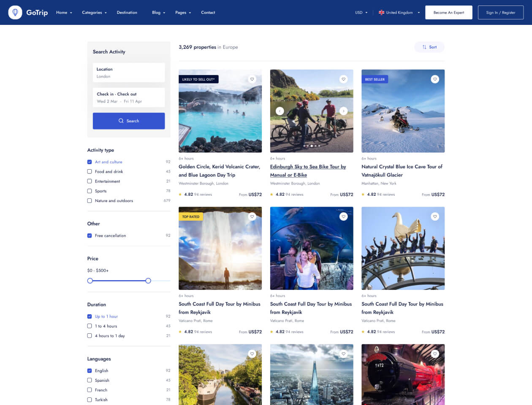The width and height of the screenshot is (532, 405).
Task: Click the Become An Expert button
Action: (448, 13)
